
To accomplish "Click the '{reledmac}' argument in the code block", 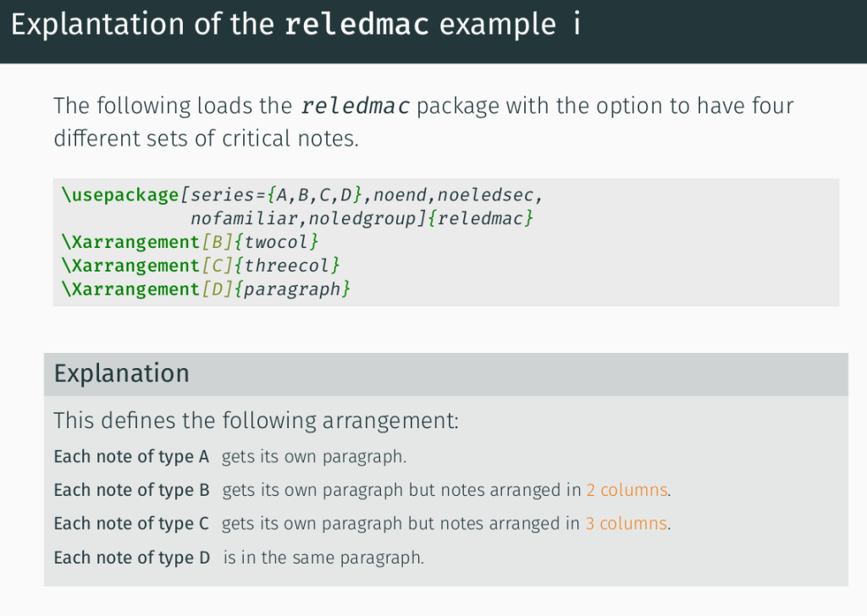I will click(480, 219).
